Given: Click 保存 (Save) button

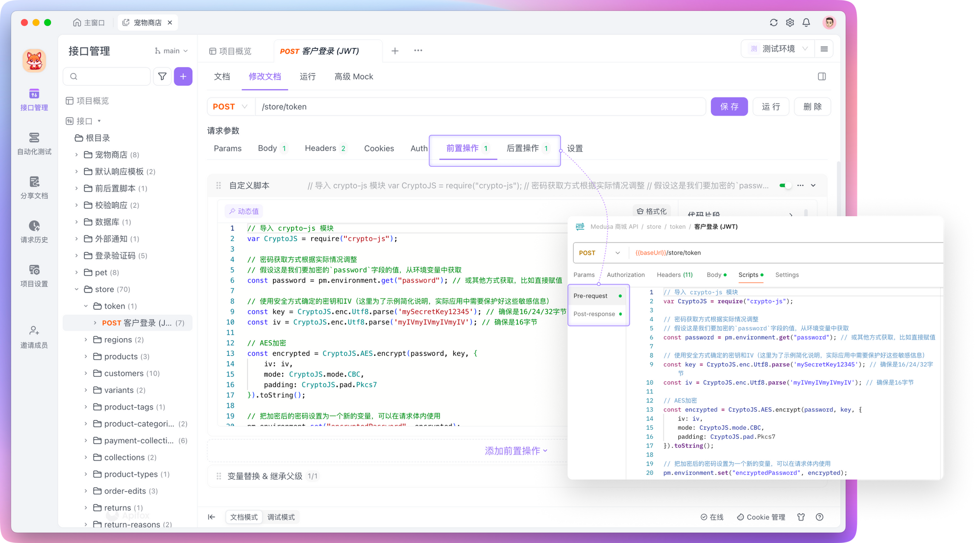Looking at the screenshot, I should [x=729, y=106].
